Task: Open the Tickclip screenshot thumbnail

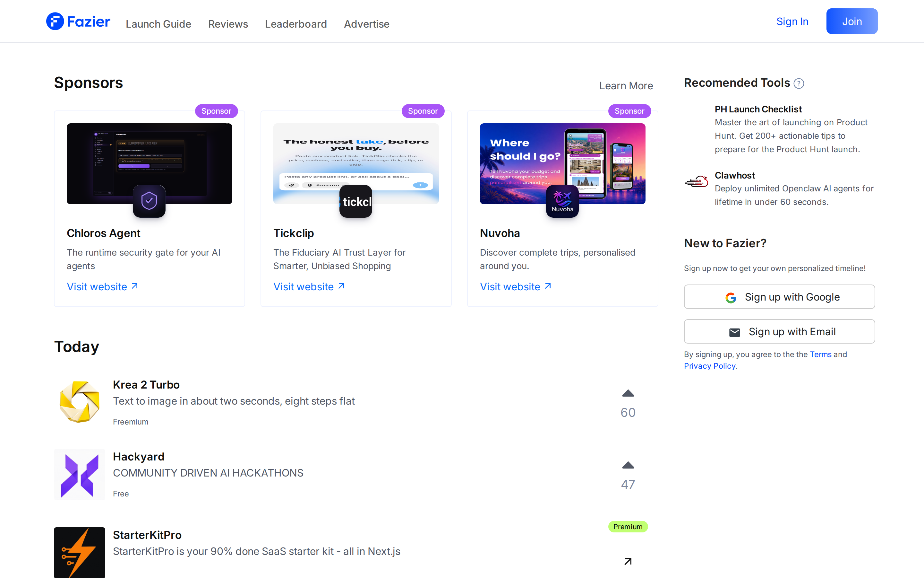Action: point(356,164)
